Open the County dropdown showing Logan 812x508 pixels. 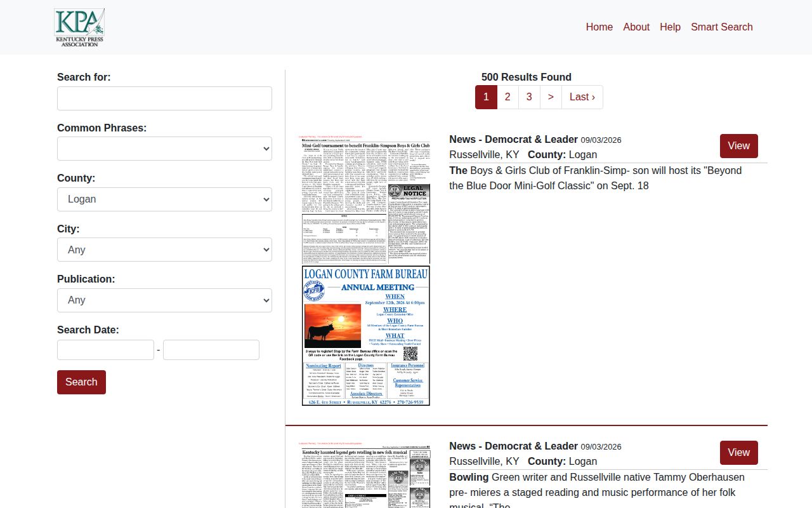(164, 199)
